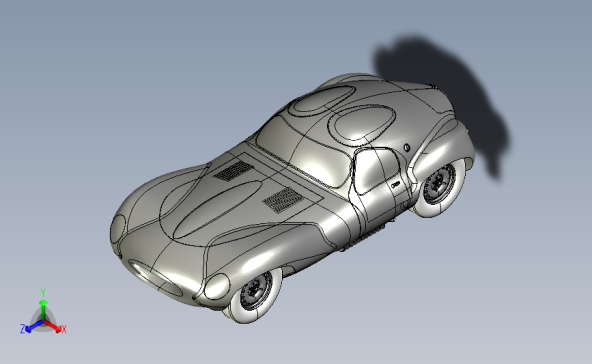Select the car door window
Screen dimensions: 592x364
point(378,170)
